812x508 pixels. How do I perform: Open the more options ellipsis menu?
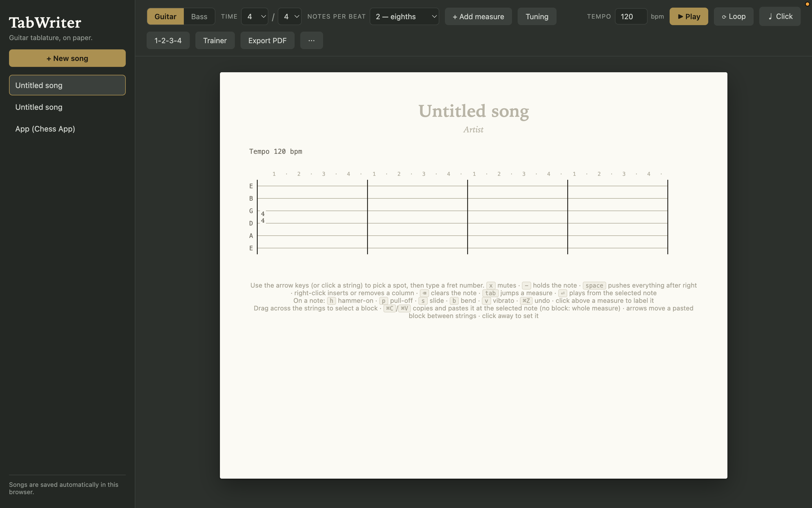pyautogui.click(x=311, y=40)
